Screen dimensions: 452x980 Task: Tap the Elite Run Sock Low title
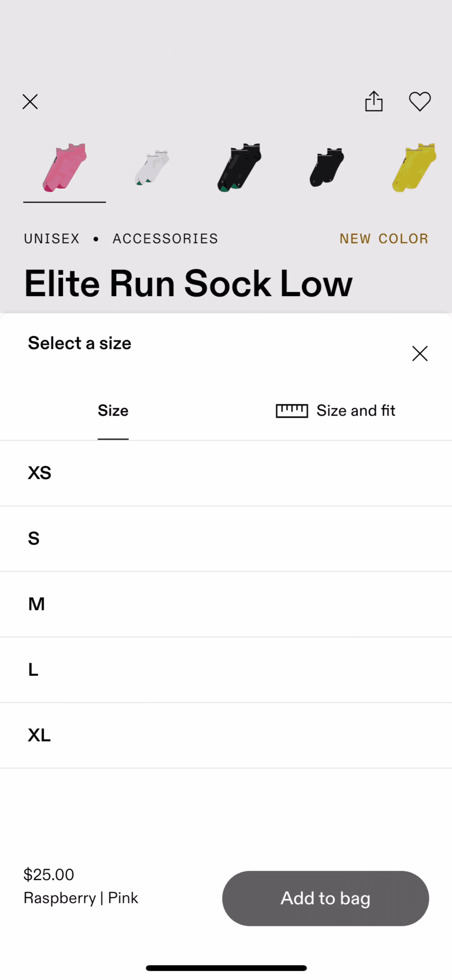point(188,284)
